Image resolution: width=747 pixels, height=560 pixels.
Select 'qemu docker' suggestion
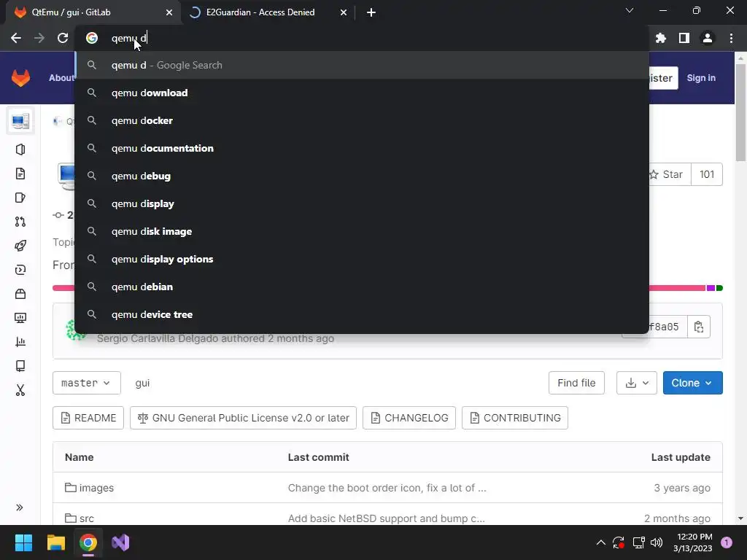coord(362,120)
